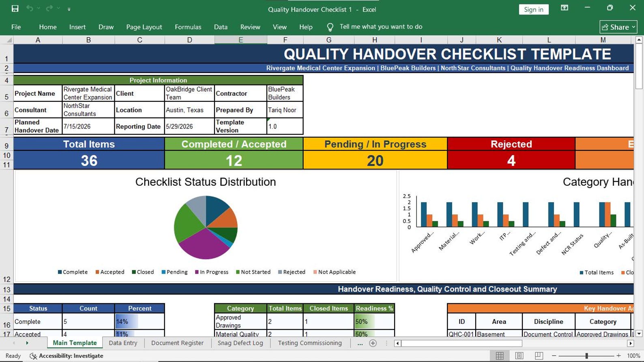The width and height of the screenshot is (644, 362).
Task: Click the previous sheet navigation arrow
Action: click(14, 343)
